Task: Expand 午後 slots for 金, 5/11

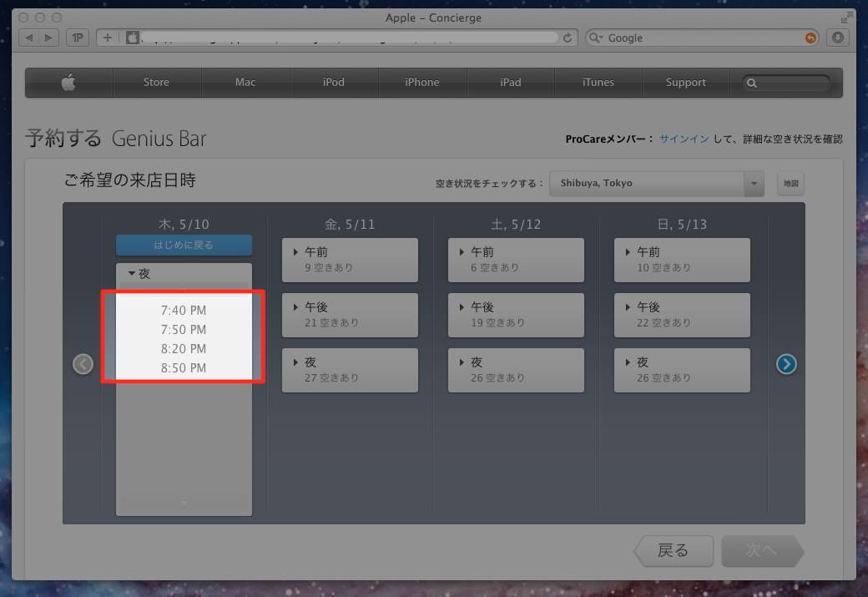Action: [x=350, y=315]
